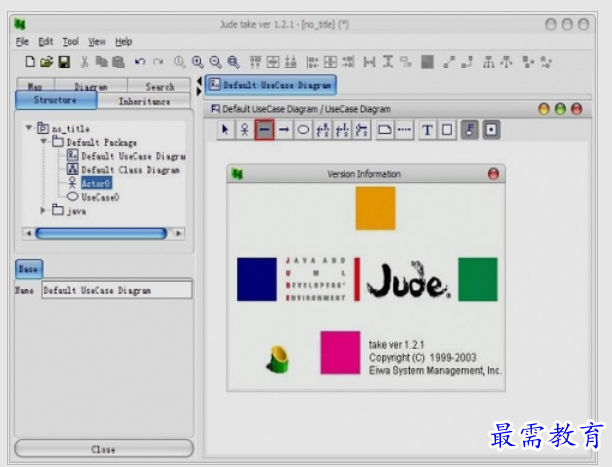Switch to the Diagram tab
The height and width of the screenshot is (467, 612).
(x=91, y=86)
